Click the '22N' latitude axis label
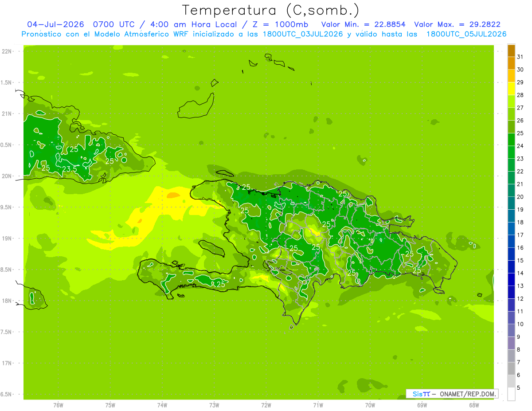This screenshot has height=411, width=532. tap(8, 51)
